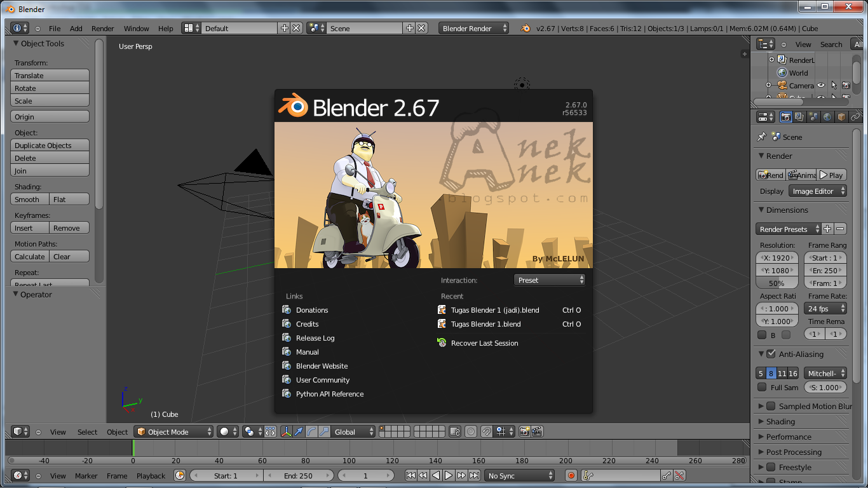
Task: Select the Scene properties tab icon
Action: click(x=813, y=117)
